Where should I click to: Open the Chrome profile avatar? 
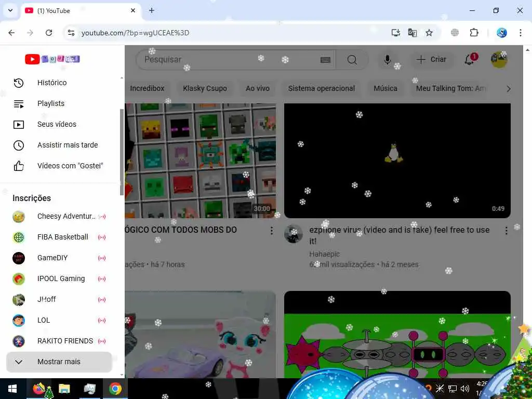[501, 33]
